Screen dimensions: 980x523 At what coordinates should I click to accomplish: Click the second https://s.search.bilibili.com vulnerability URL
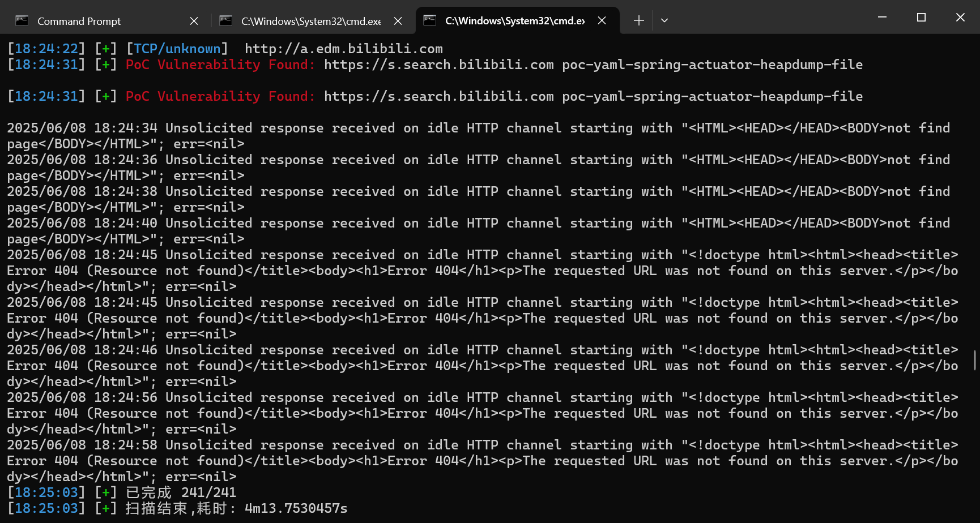(x=438, y=96)
